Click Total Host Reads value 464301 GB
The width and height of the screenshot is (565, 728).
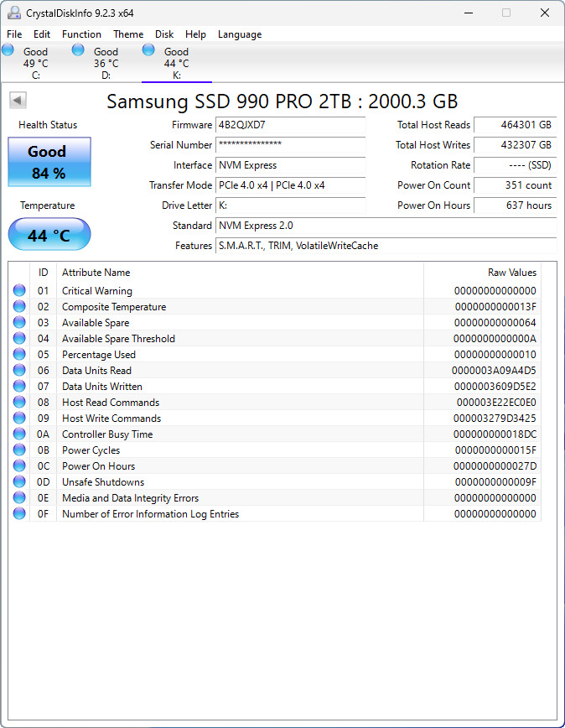click(515, 125)
